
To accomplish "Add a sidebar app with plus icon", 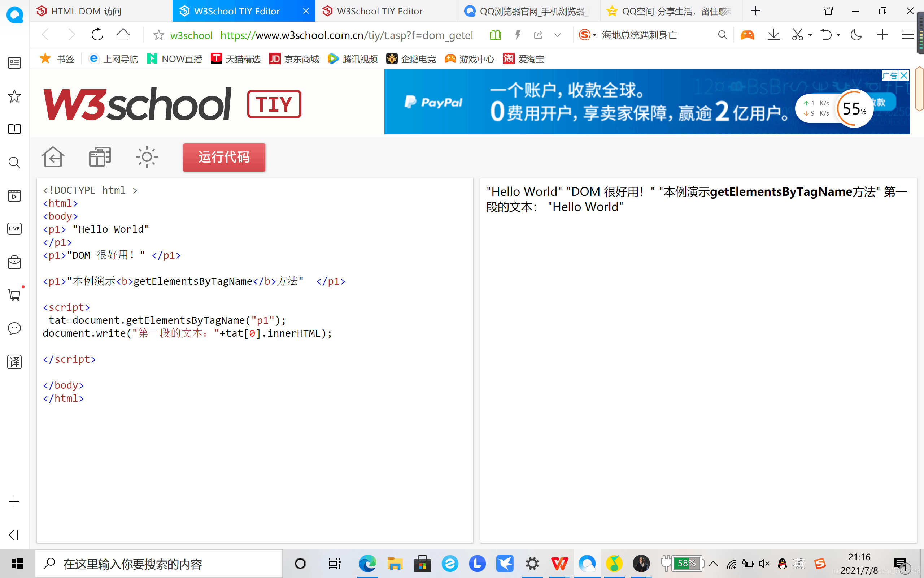I will click(14, 502).
